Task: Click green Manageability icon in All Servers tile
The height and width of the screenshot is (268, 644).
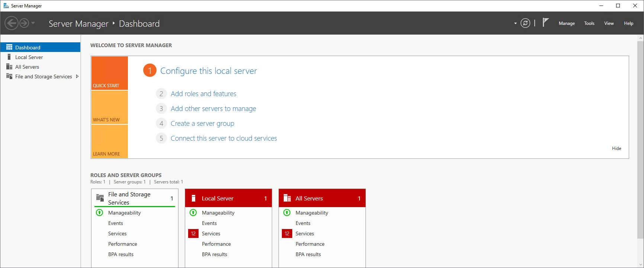Action: 287,213
